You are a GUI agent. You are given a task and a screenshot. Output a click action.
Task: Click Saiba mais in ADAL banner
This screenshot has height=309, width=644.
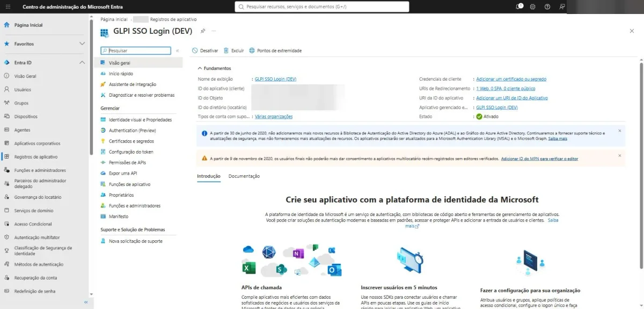click(x=558, y=139)
